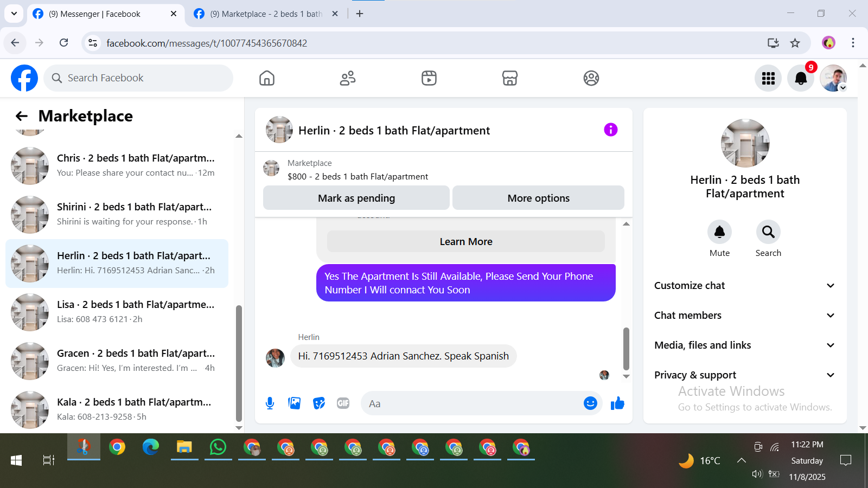
Task: Click the Learn More button
Action: point(466,241)
